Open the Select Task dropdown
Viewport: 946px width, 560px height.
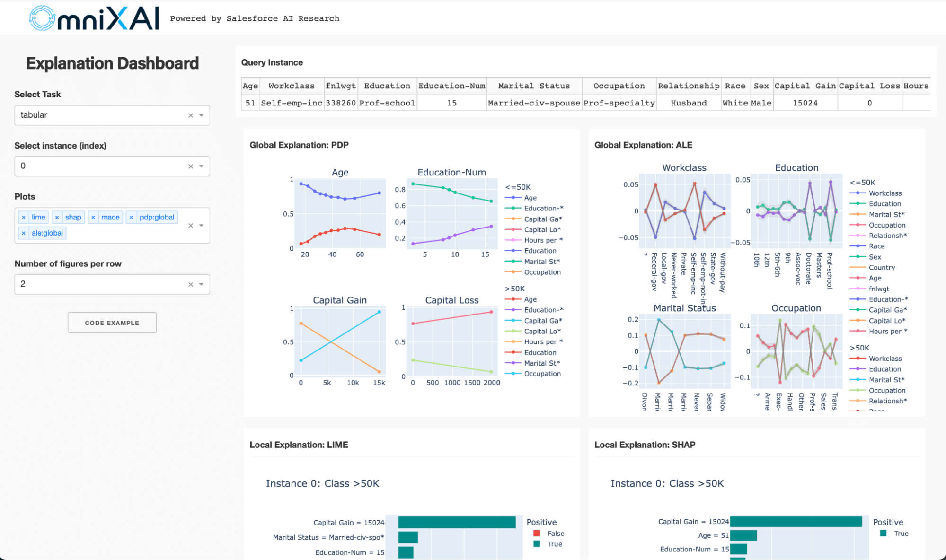click(202, 114)
